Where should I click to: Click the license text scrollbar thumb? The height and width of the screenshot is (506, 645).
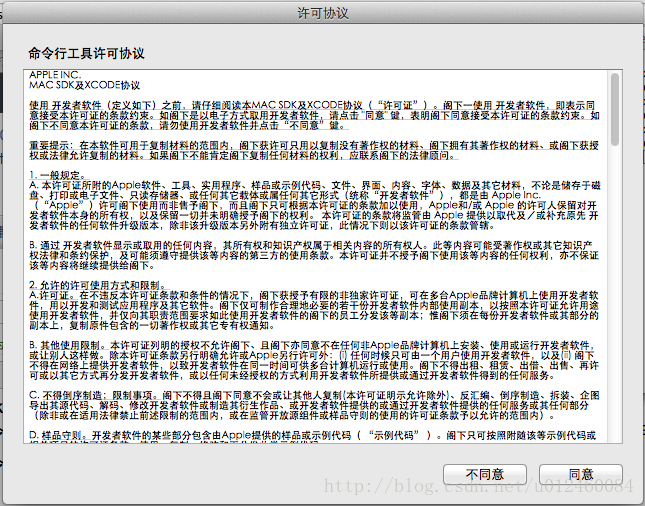[615, 109]
